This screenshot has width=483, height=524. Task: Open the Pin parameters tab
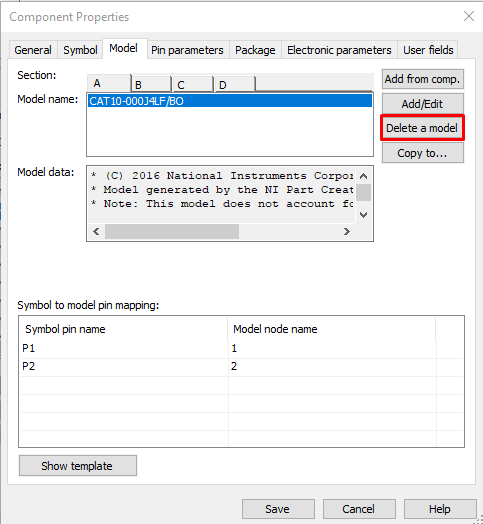pyautogui.click(x=187, y=50)
